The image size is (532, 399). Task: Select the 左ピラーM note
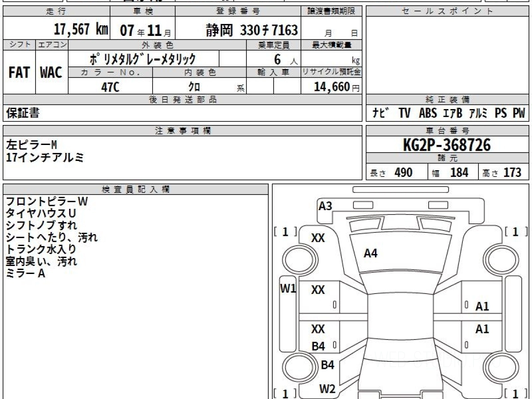click(31, 145)
